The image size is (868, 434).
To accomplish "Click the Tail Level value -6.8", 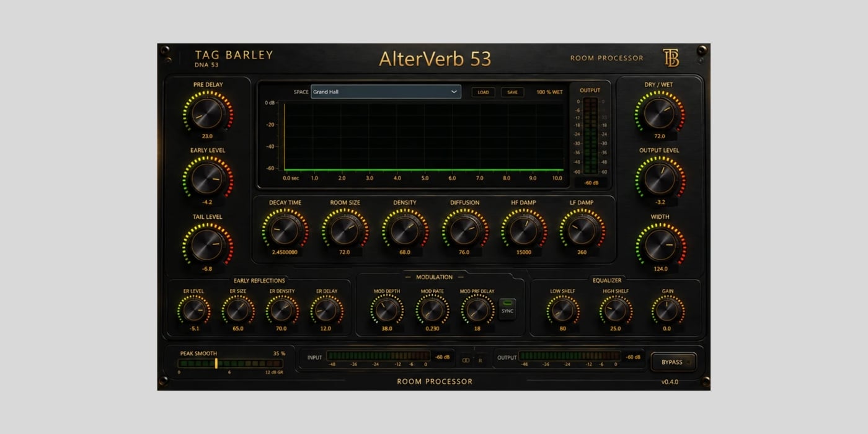I will coord(207,268).
